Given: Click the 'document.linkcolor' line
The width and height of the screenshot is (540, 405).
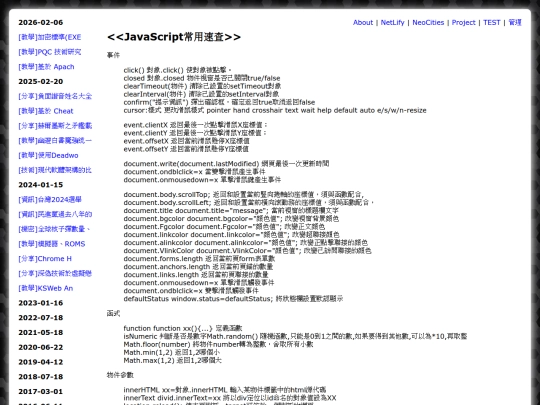Looking at the screenshot, I should tap(231, 235).
